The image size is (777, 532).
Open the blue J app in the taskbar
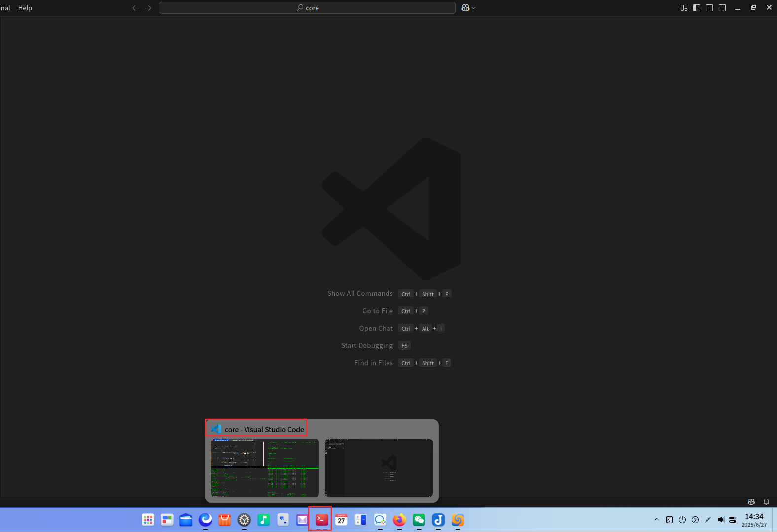pos(438,520)
